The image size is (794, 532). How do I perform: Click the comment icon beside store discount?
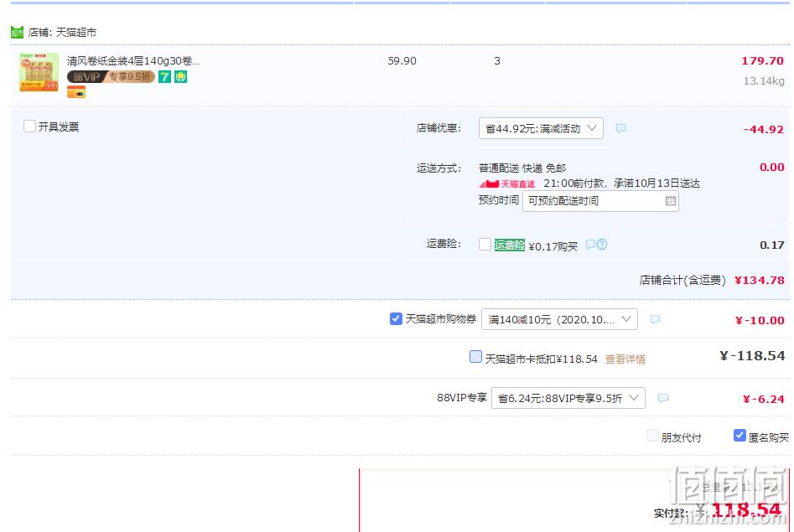coord(620,128)
